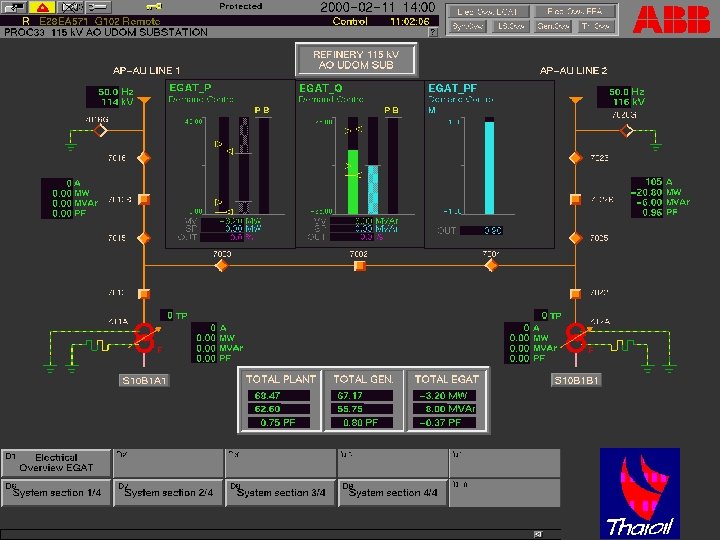Screen dimensions: 720x540
Task: Click third button in top-right panel's lower row
Action: point(553,27)
